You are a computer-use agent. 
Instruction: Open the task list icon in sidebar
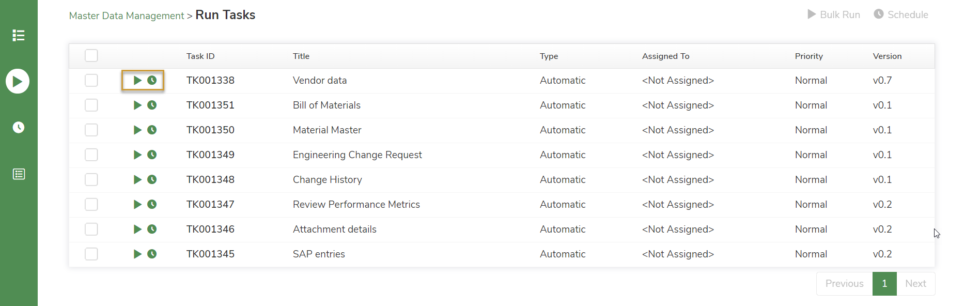point(18,35)
